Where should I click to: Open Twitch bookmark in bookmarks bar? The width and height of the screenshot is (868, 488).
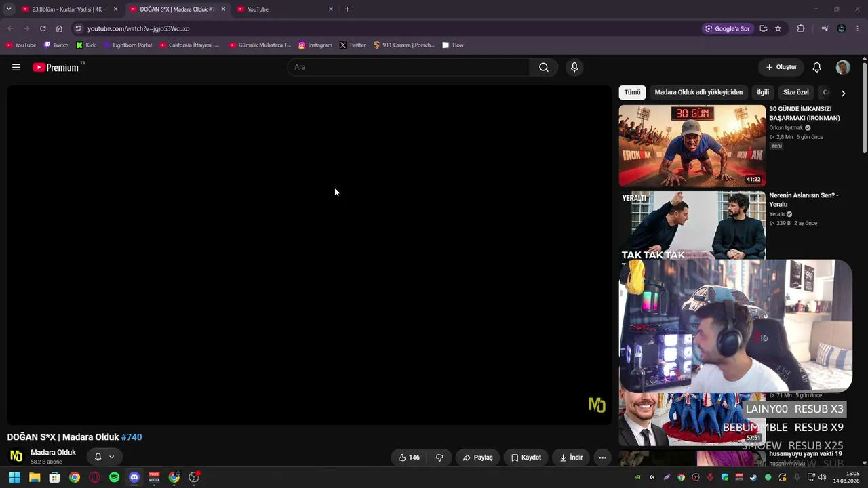pyautogui.click(x=56, y=45)
